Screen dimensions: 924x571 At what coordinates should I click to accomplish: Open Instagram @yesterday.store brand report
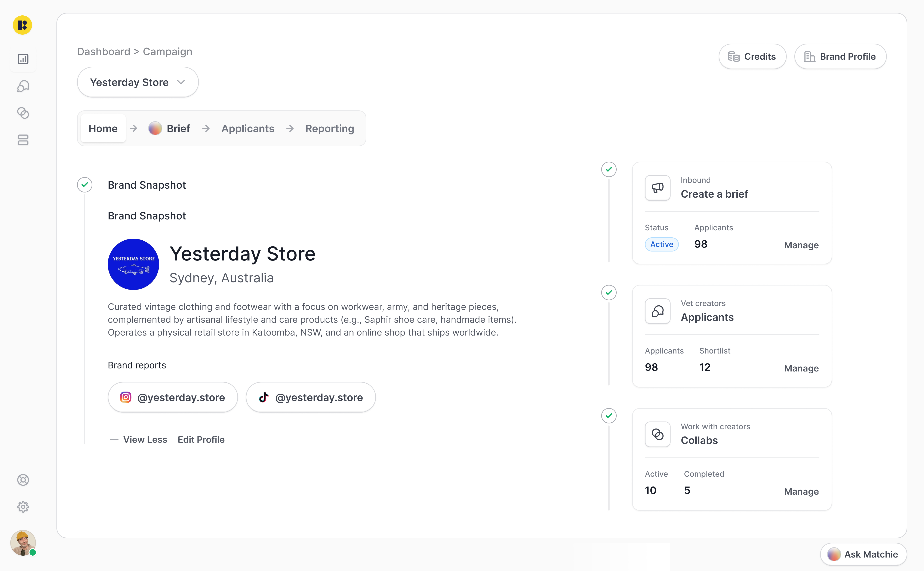173,397
